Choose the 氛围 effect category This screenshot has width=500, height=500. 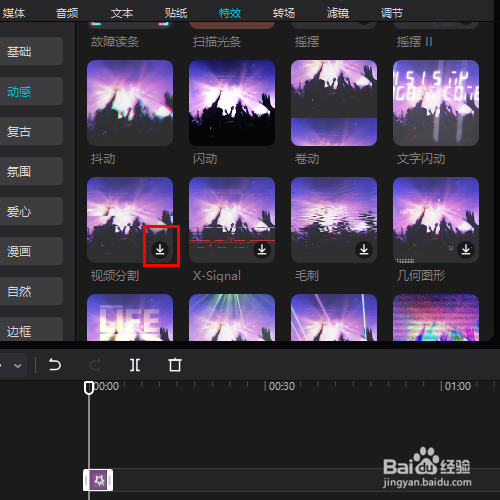click(31, 171)
